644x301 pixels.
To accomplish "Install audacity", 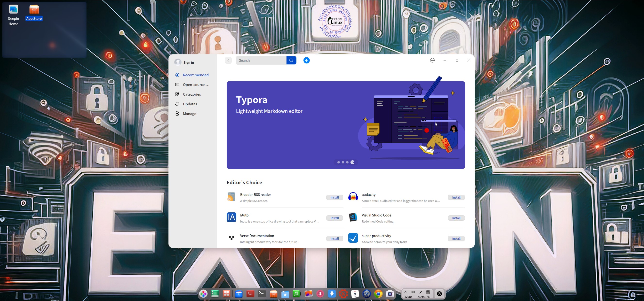I will pyautogui.click(x=456, y=197).
